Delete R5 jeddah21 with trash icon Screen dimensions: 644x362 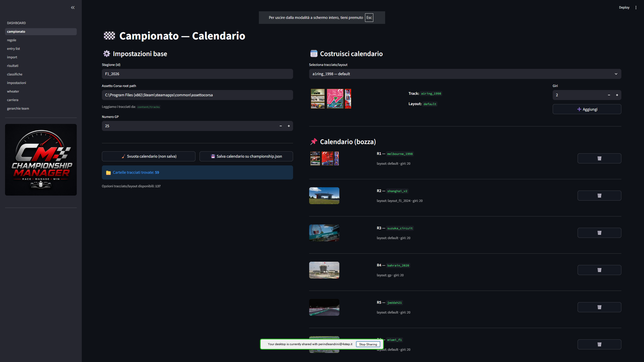(x=599, y=307)
